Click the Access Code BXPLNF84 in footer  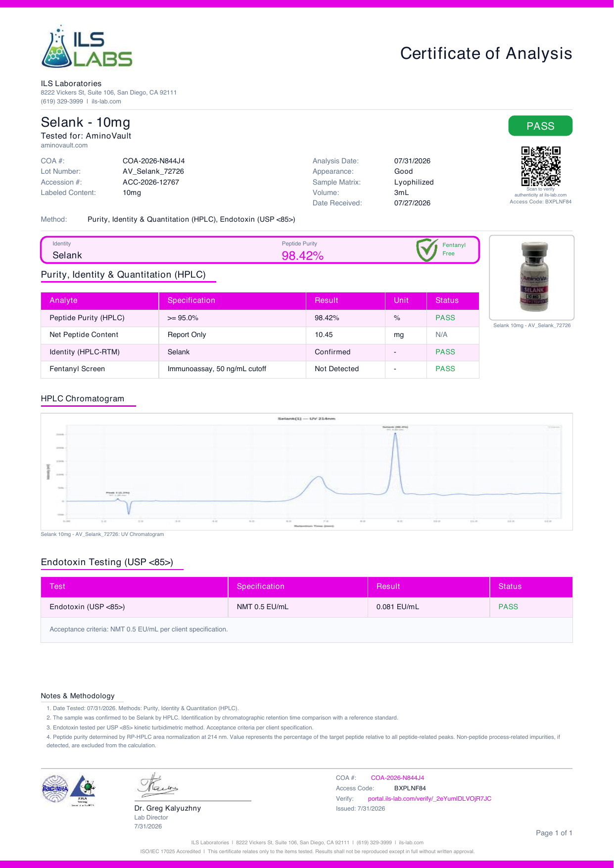(410, 788)
